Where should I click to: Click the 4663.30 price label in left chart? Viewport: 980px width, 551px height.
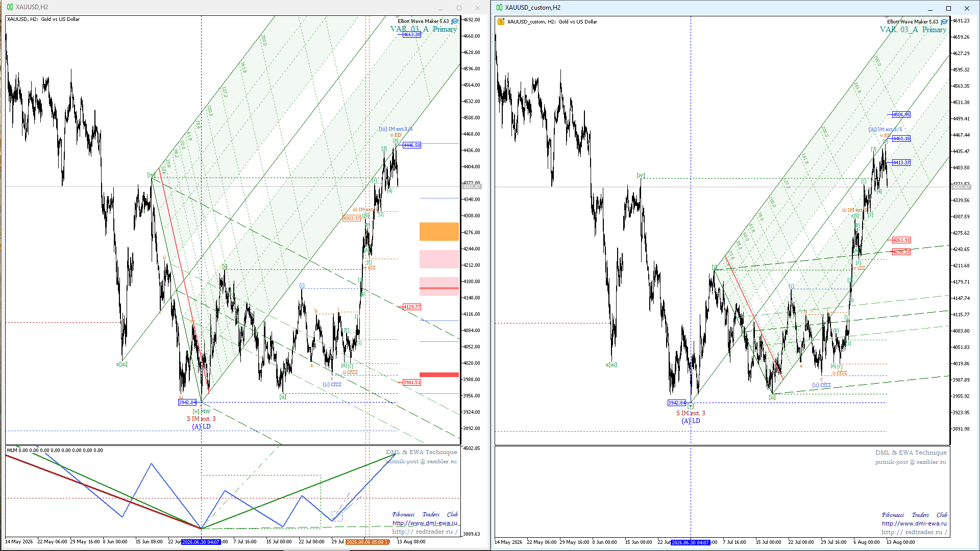pyautogui.click(x=412, y=35)
